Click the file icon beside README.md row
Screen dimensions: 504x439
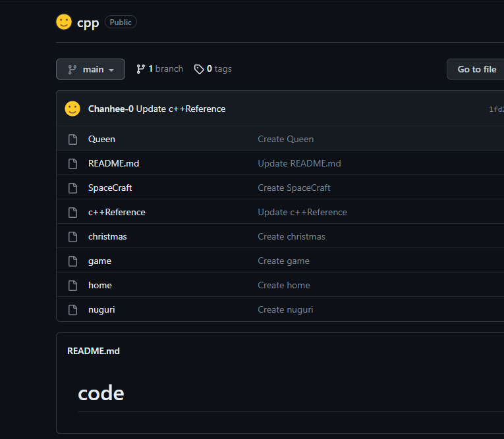(74, 163)
